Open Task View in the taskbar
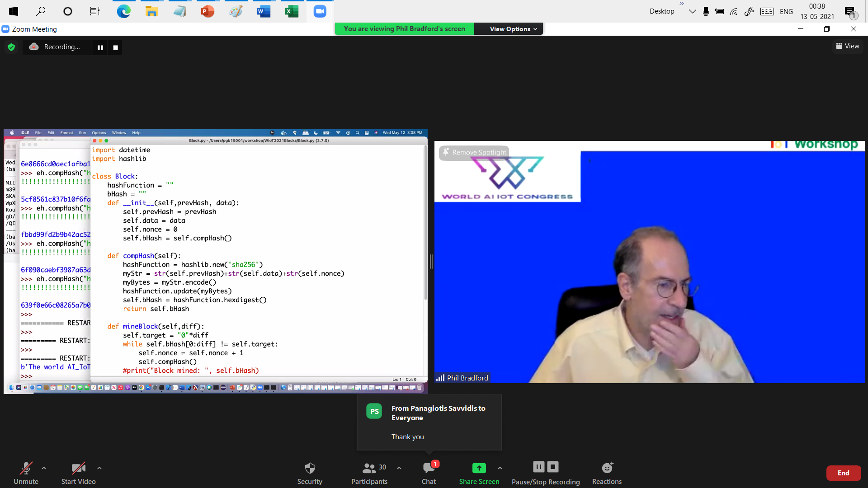Viewport: 868px width, 488px height. [95, 11]
